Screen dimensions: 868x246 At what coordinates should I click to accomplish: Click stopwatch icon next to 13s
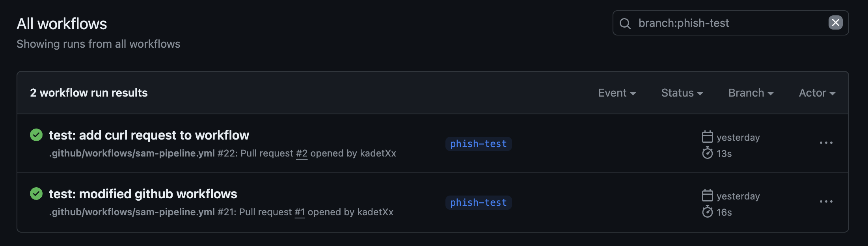coord(708,153)
